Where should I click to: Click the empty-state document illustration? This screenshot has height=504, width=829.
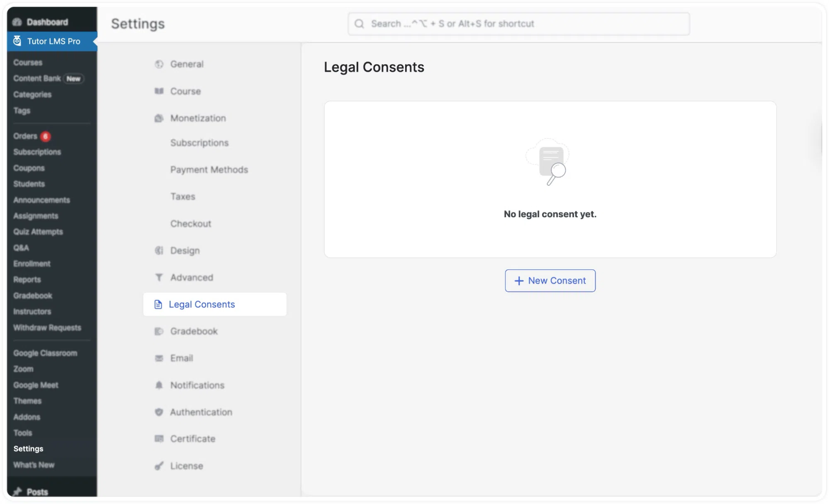548,162
